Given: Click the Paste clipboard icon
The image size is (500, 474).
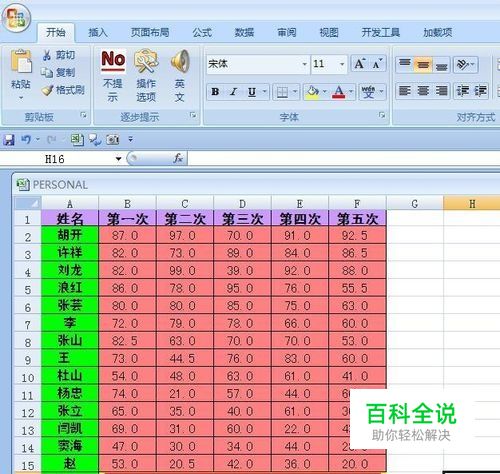Looking at the screenshot, I should pyautogui.click(x=21, y=61).
